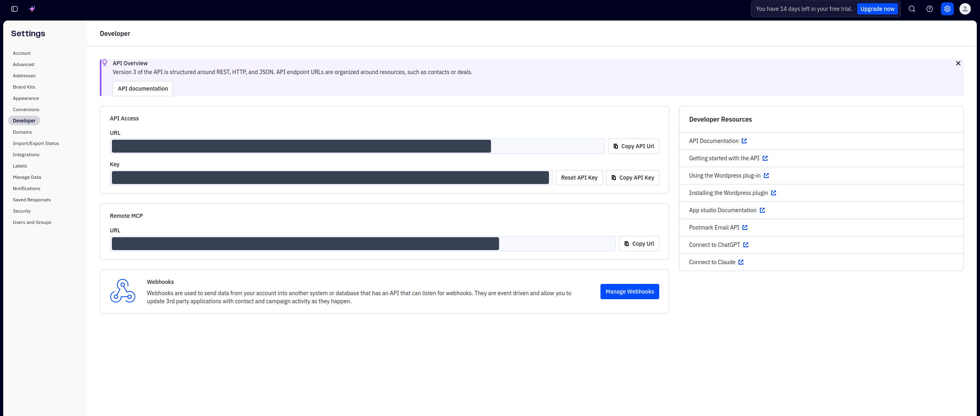Open the API documentation button
980x416 pixels.
[143, 89]
